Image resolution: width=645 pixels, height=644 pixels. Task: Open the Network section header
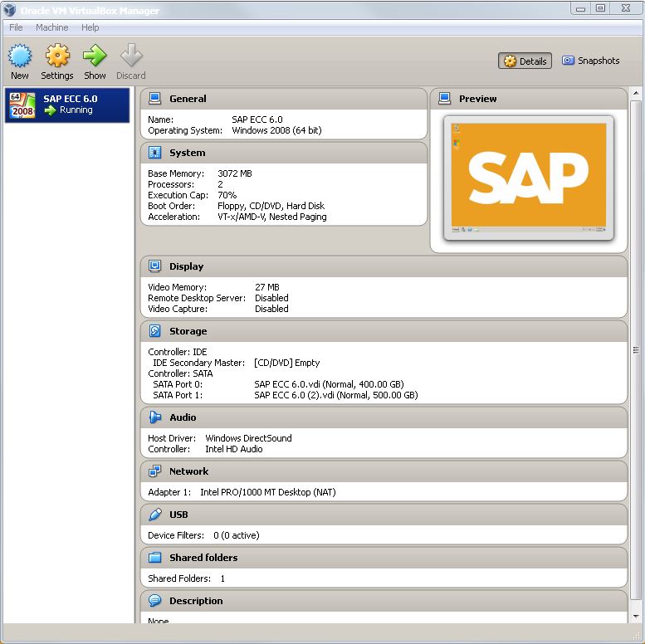384,471
